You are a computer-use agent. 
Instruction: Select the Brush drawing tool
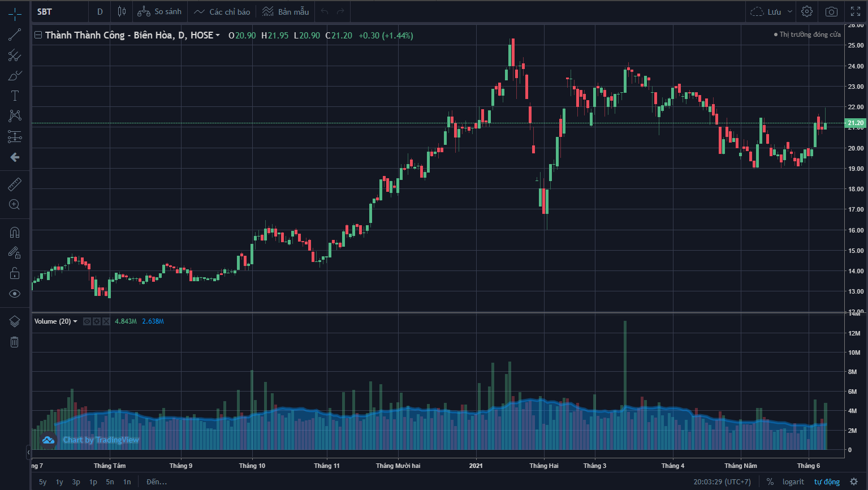pos(15,76)
